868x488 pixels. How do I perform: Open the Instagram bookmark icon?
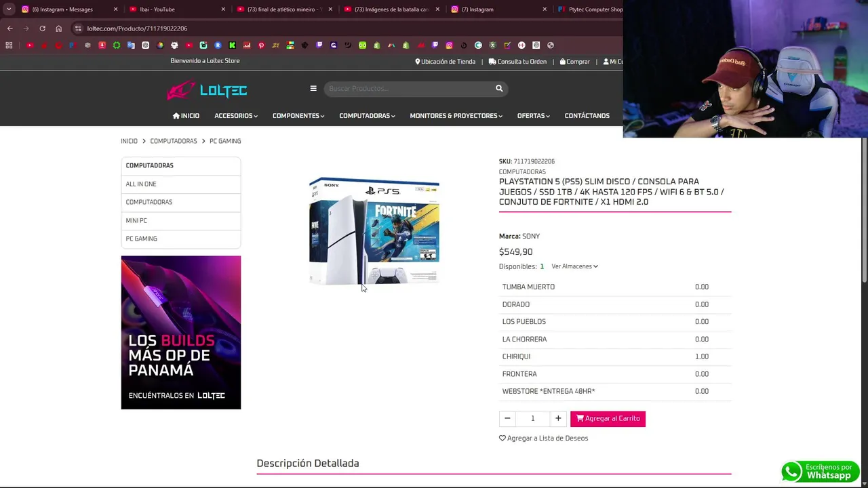(449, 45)
